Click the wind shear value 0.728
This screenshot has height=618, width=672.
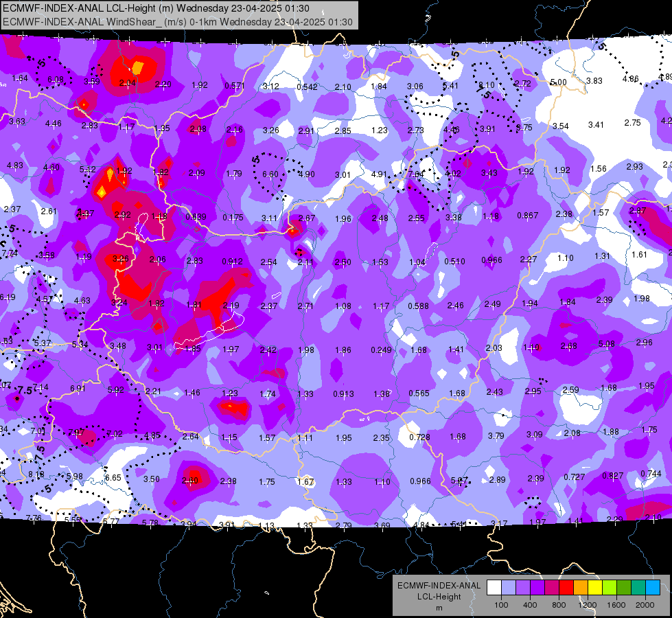pyautogui.click(x=419, y=437)
